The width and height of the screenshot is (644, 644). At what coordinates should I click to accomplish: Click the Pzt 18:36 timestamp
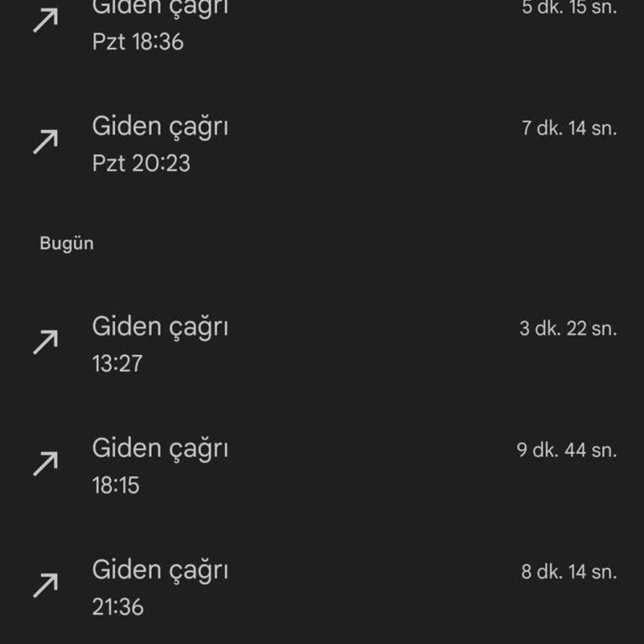tap(138, 42)
